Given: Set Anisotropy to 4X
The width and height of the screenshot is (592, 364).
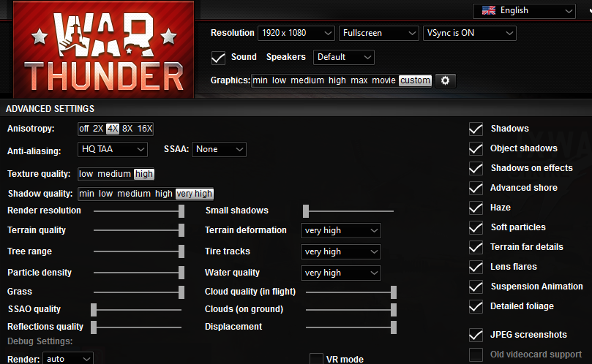Looking at the screenshot, I should click(113, 129).
